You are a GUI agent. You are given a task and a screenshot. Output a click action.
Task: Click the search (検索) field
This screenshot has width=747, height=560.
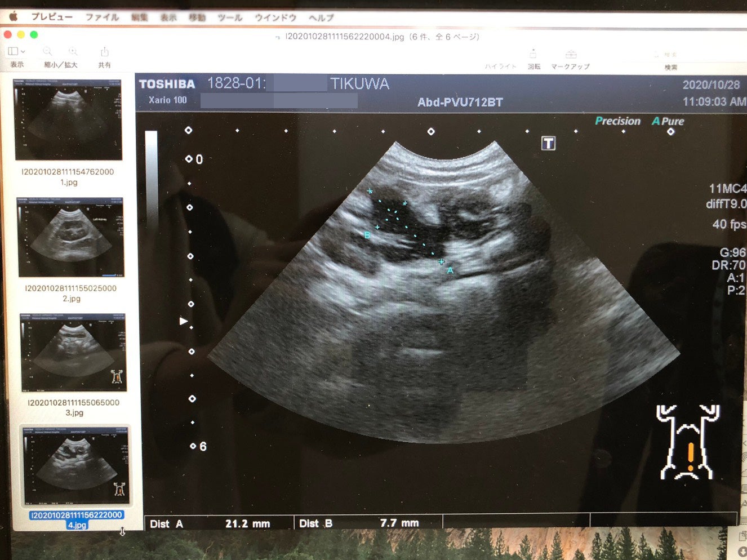670,55
